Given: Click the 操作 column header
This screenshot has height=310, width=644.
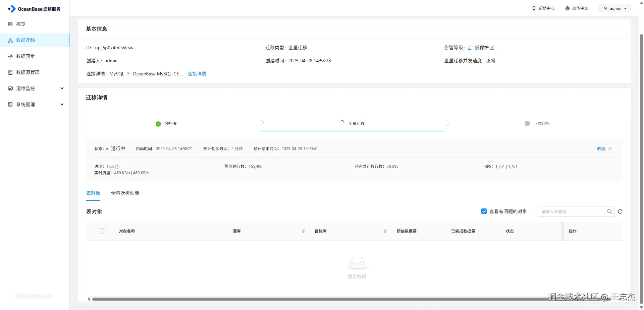Looking at the screenshot, I should (x=573, y=231).
